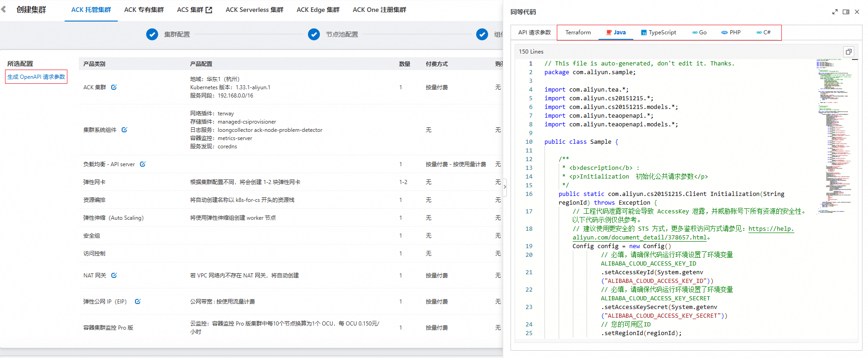Image resolution: width=868 pixels, height=358 pixels.
Task: Select the Terraform code tab
Action: (578, 33)
